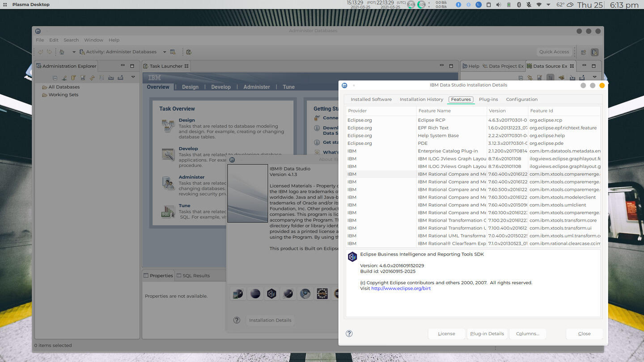This screenshot has width=644, height=362.
Task: Click the Plug-in Details button
Action: pos(487,334)
